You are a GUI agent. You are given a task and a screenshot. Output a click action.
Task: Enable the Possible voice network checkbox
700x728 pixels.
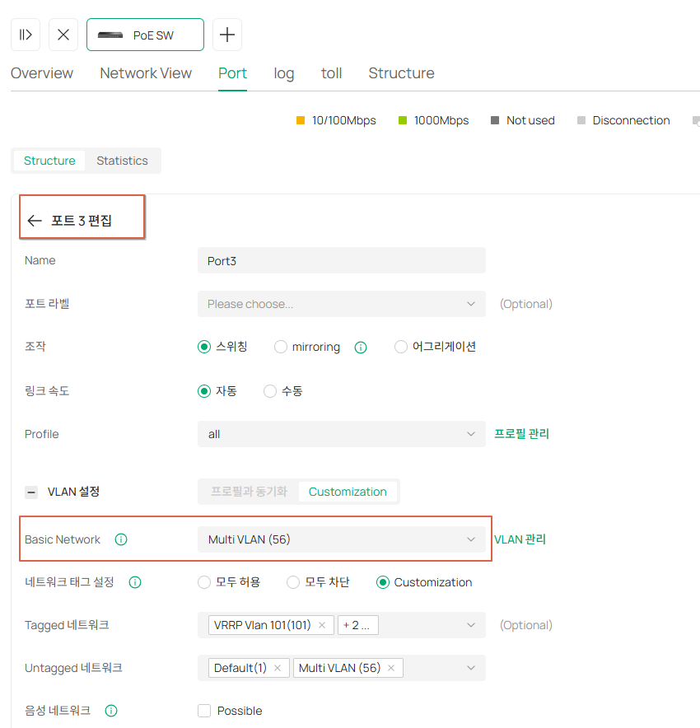[204, 711]
